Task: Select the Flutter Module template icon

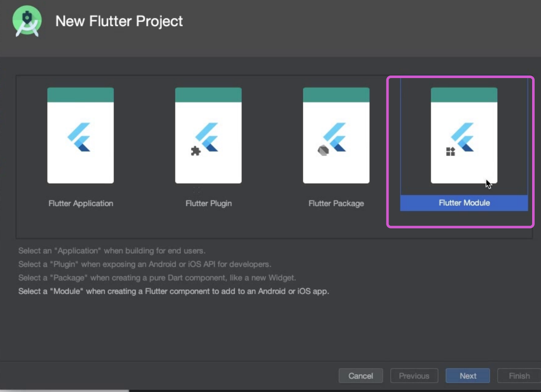Action: pyautogui.click(x=464, y=135)
